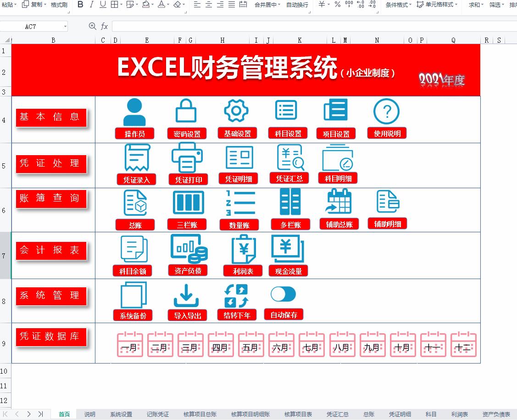Click the 自动保存 auto-save toggle

click(x=284, y=294)
